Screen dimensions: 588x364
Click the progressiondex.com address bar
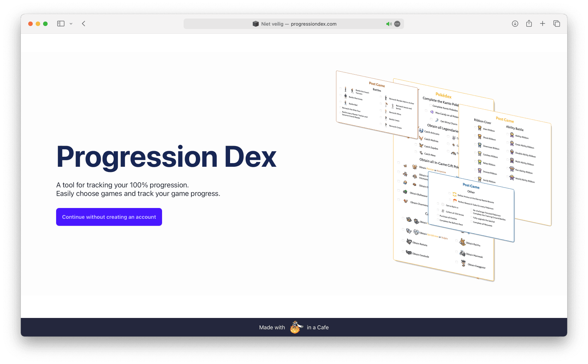tap(294, 24)
